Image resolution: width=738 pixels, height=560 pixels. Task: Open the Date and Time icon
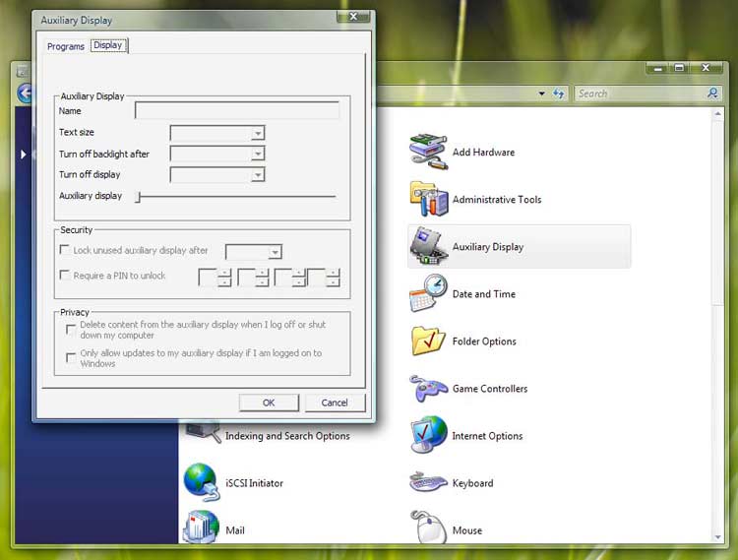click(429, 293)
